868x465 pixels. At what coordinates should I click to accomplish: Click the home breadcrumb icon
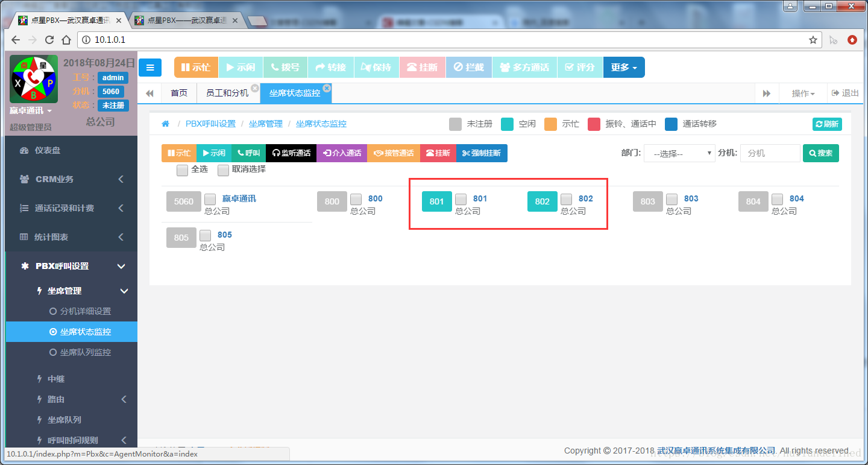(x=165, y=124)
